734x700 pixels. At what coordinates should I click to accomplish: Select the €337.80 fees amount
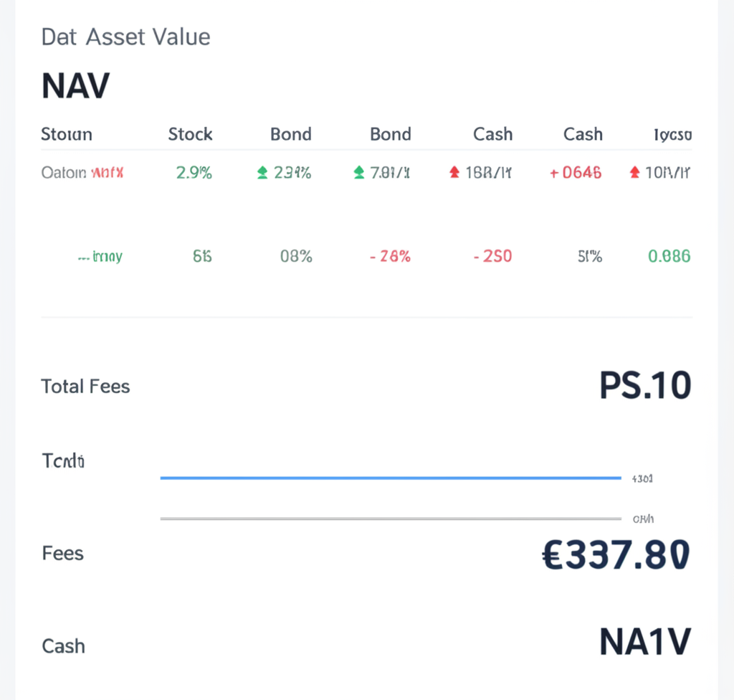tap(616, 555)
